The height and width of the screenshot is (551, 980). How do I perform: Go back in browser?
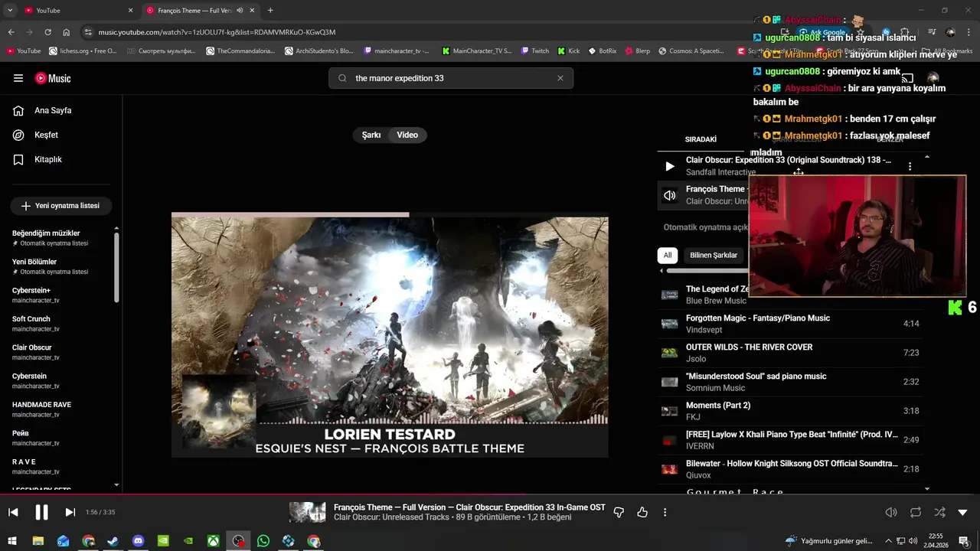click(x=11, y=32)
